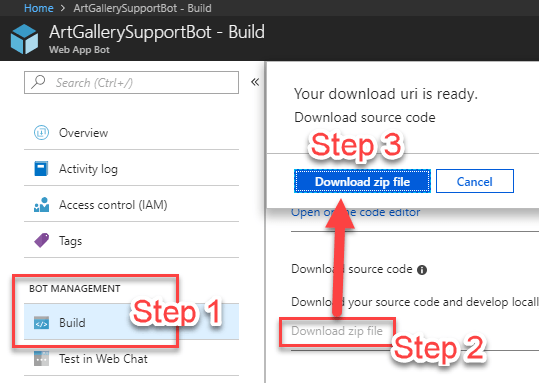Image resolution: width=539 pixels, height=383 pixels.
Task: Click the Web App Bot subtitle
Action: (x=79, y=50)
